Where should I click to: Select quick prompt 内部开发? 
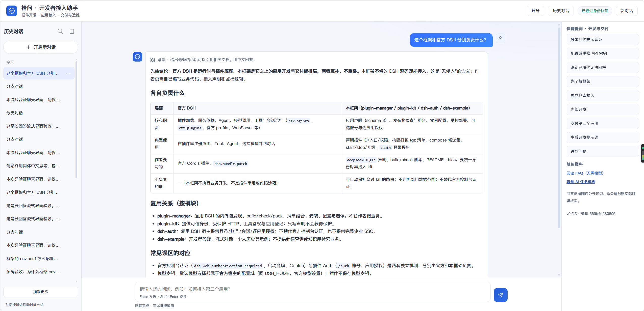603,109
